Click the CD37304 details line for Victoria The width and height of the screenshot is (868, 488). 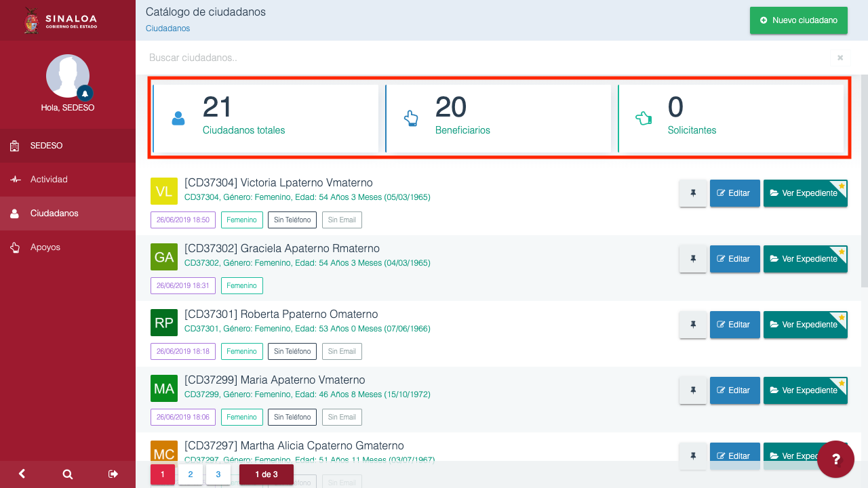(x=307, y=197)
